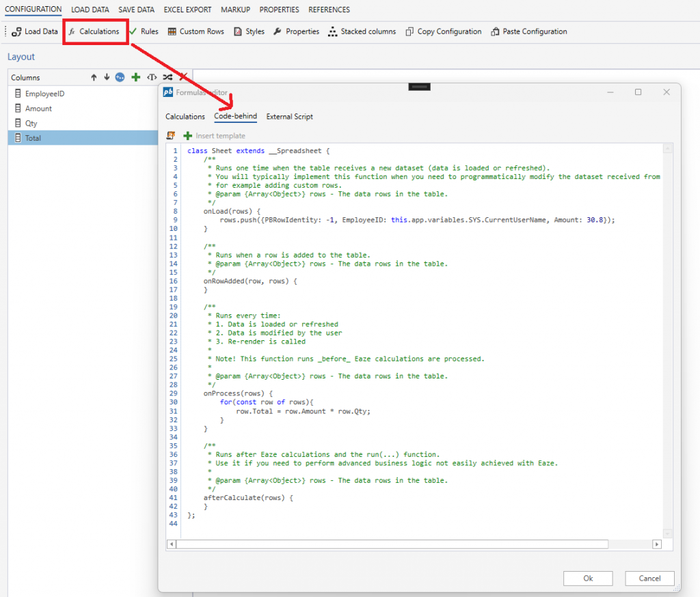Add a new column with the green plus
700x597 pixels.
[136, 78]
